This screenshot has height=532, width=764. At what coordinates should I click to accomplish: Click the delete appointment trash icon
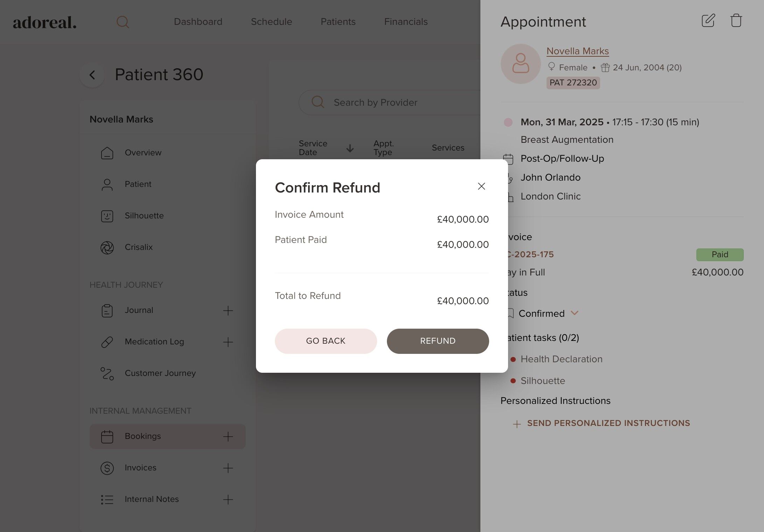pyautogui.click(x=736, y=21)
